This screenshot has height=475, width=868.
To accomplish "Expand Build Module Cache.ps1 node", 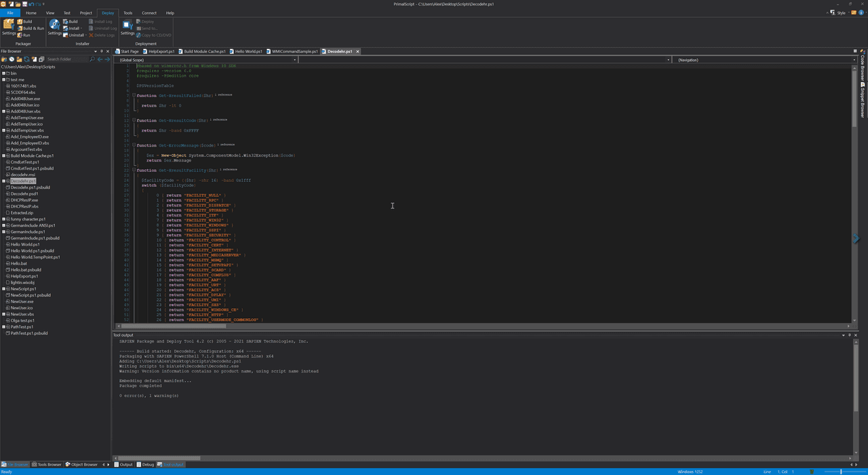I will click(x=3, y=155).
